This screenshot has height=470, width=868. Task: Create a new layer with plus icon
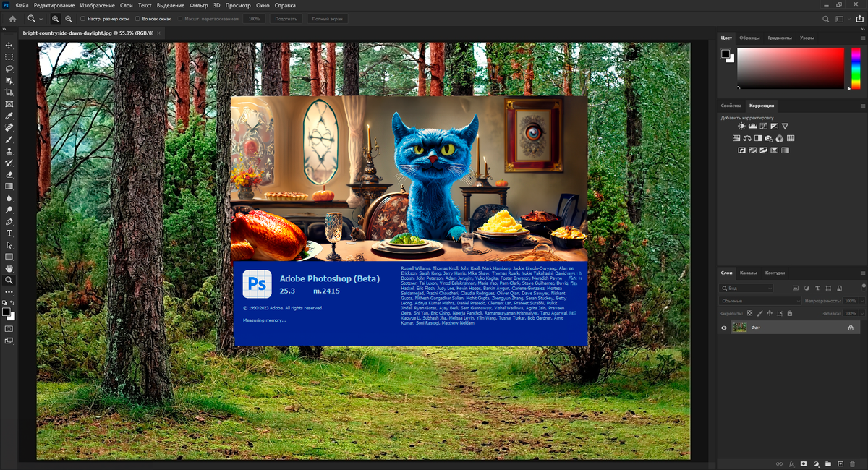840,463
